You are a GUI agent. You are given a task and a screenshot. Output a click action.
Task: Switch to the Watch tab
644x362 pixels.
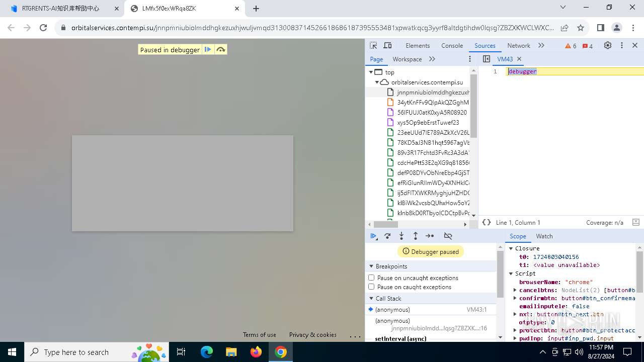pos(544,236)
